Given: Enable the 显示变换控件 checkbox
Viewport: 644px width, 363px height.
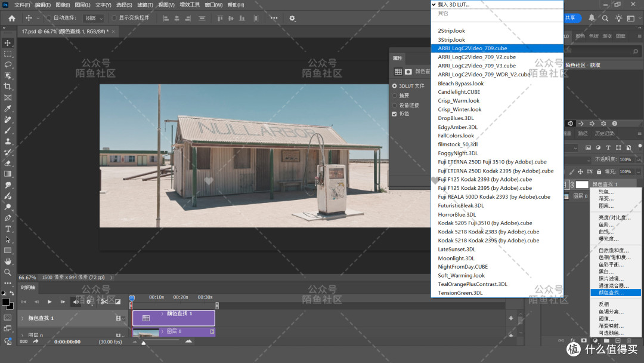Looking at the screenshot, I should tap(114, 18).
